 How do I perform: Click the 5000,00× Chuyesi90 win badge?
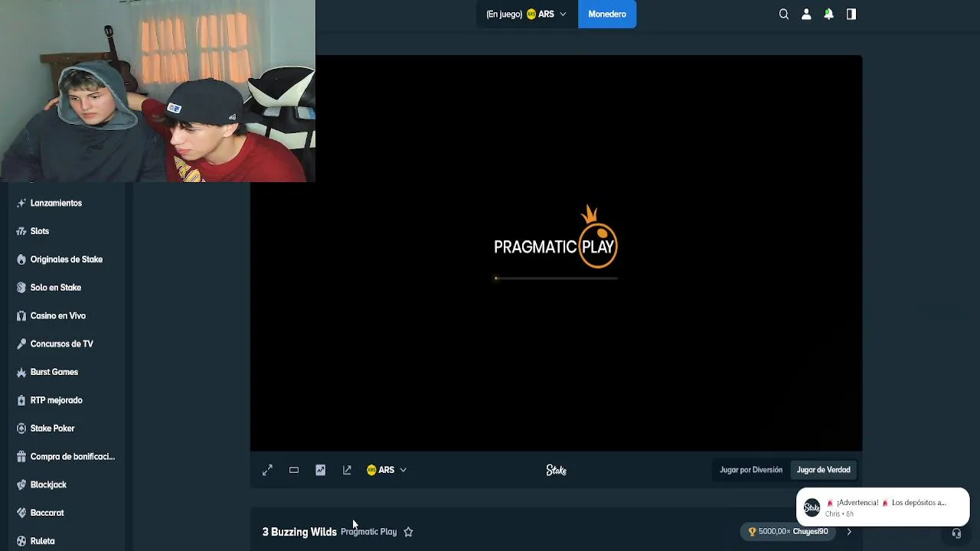(788, 531)
